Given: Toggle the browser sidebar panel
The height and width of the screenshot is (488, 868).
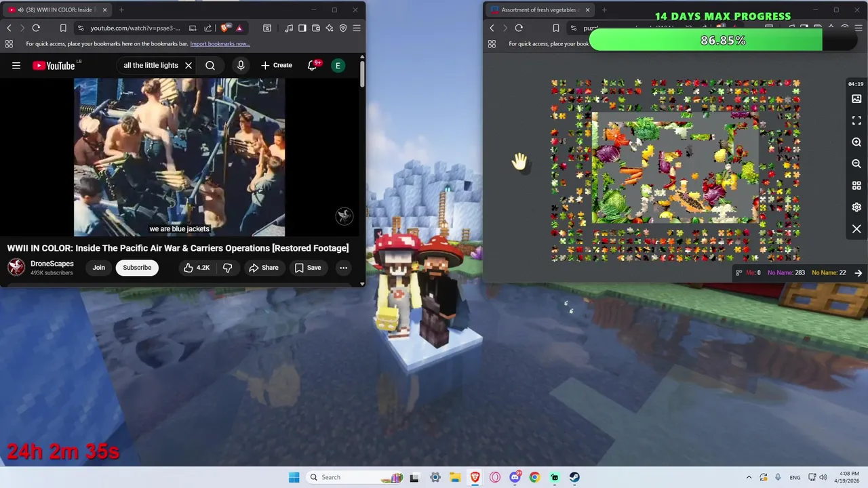Looking at the screenshot, I should [302, 28].
